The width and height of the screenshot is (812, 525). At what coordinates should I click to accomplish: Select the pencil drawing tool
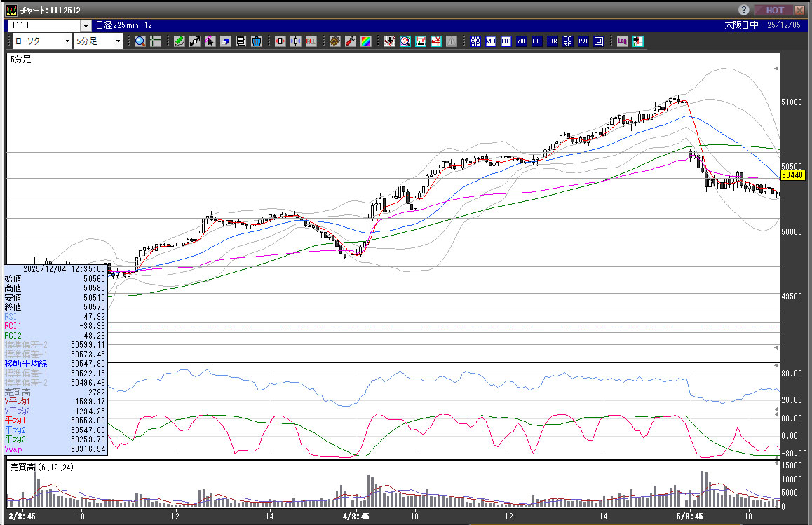(180, 41)
